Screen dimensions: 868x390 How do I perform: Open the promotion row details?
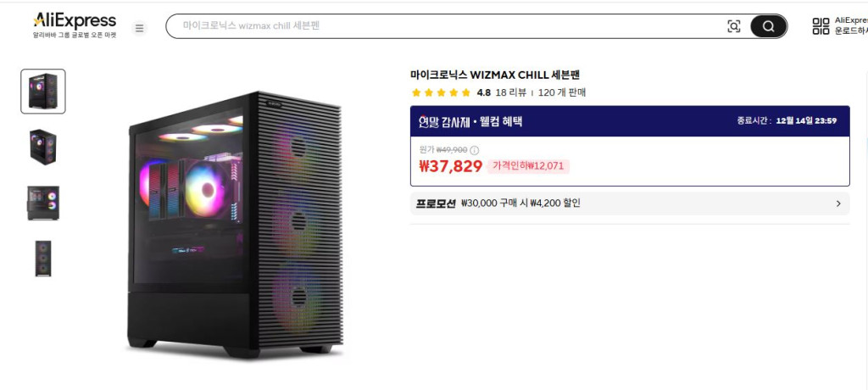(630, 203)
